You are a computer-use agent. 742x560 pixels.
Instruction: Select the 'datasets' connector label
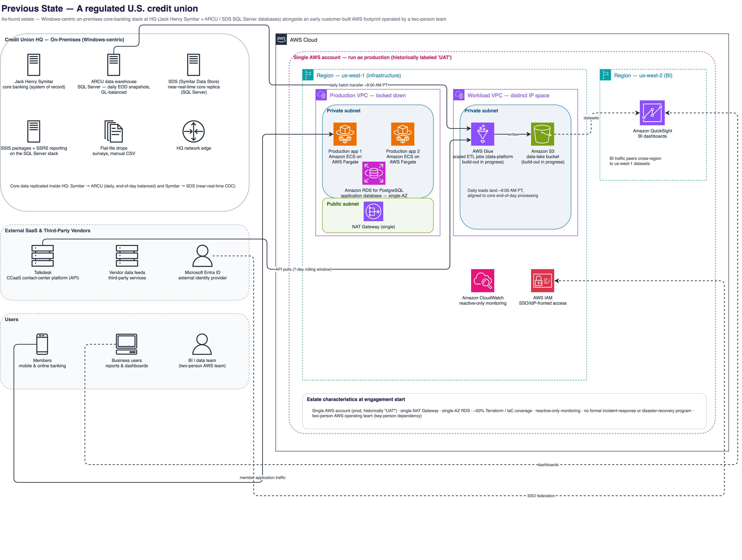591,118
